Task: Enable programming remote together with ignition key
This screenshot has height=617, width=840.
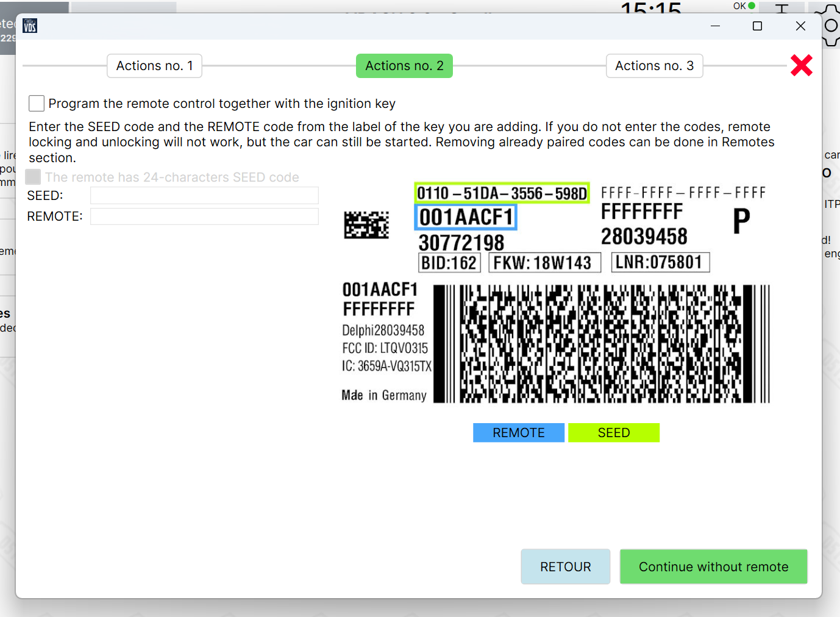Action: (37, 104)
